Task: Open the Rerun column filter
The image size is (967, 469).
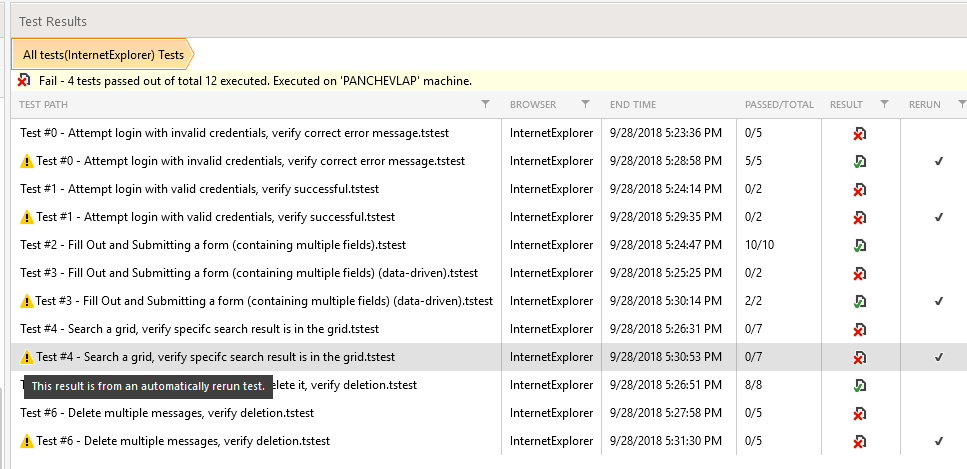Action: click(x=961, y=104)
